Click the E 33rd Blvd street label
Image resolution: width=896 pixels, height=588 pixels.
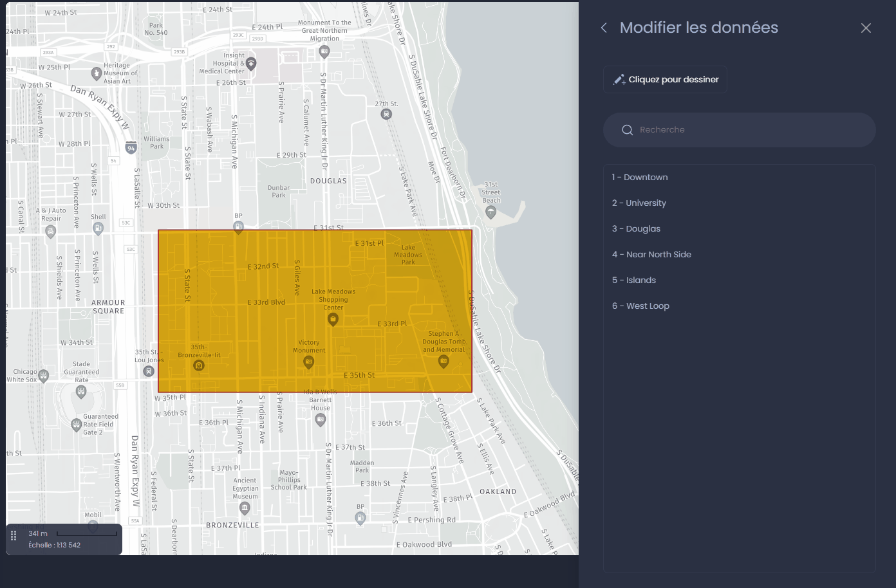pyautogui.click(x=266, y=302)
